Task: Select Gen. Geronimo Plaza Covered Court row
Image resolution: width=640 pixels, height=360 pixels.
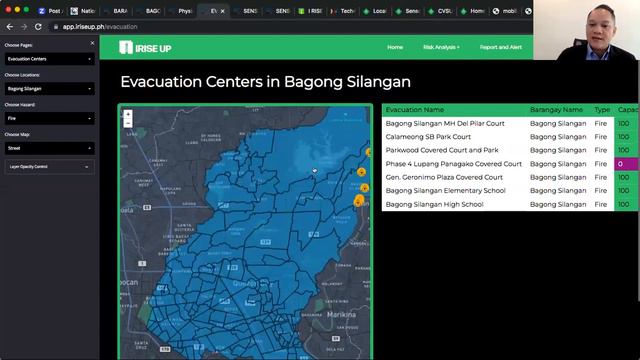Action: point(510,177)
